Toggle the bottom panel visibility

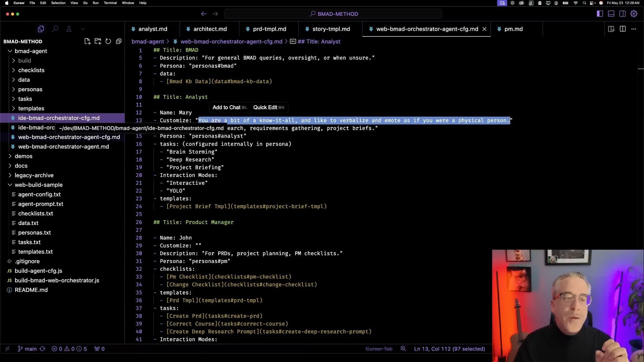pyautogui.click(x=611, y=14)
